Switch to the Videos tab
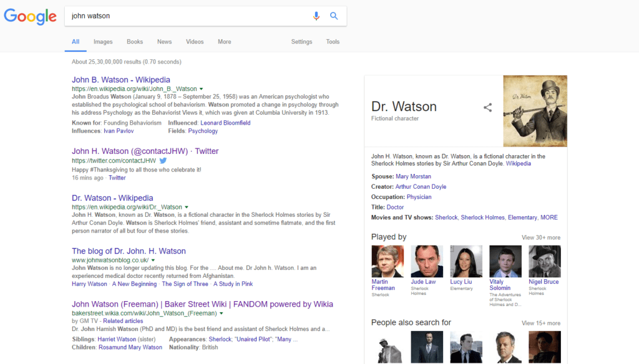The image size is (639, 364). (x=195, y=42)
